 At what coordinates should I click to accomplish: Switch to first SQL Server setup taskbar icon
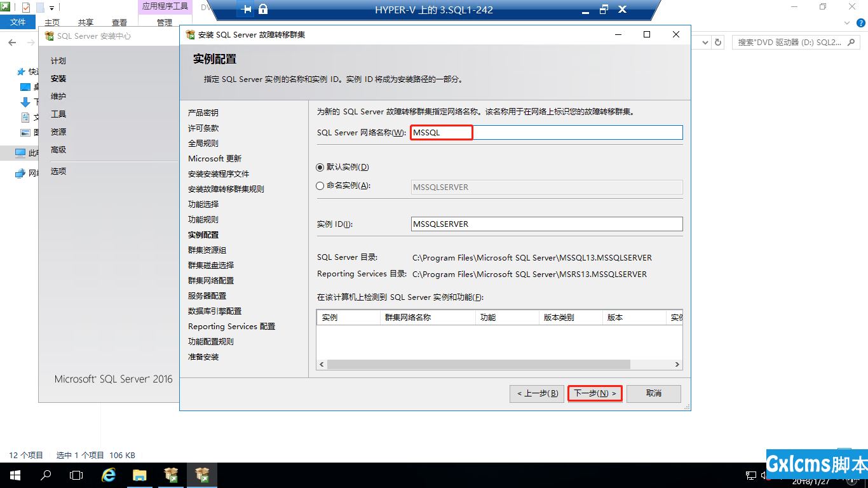(170, 475)
